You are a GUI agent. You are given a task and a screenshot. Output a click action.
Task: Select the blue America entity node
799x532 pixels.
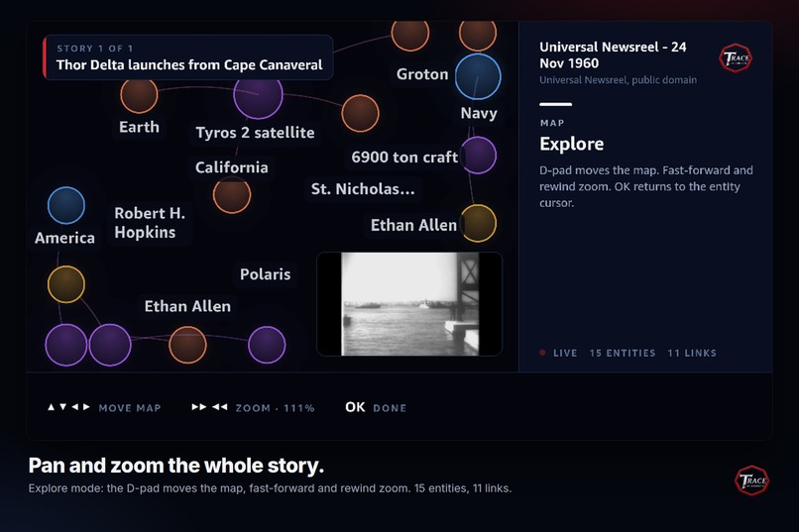(x=66, y=206)
